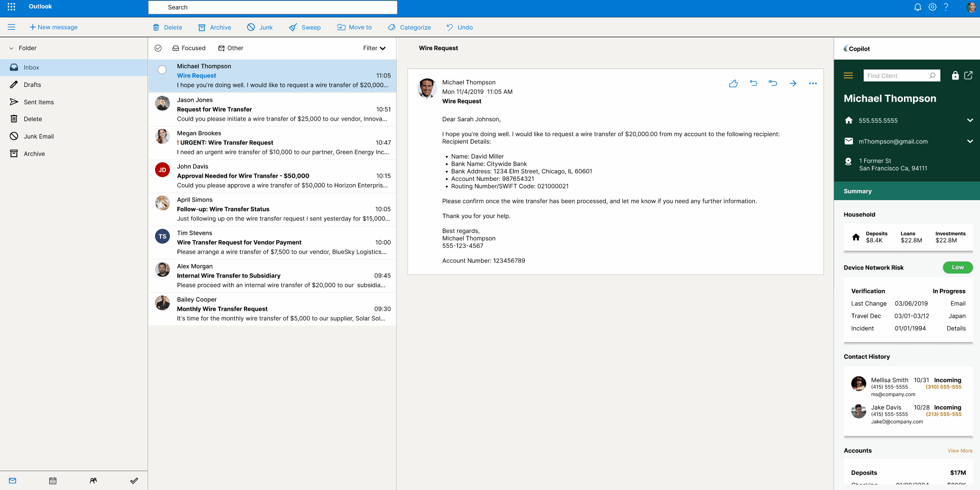980x490 pixels.
Task: Open the Filter dropdown
Action: 374,48
